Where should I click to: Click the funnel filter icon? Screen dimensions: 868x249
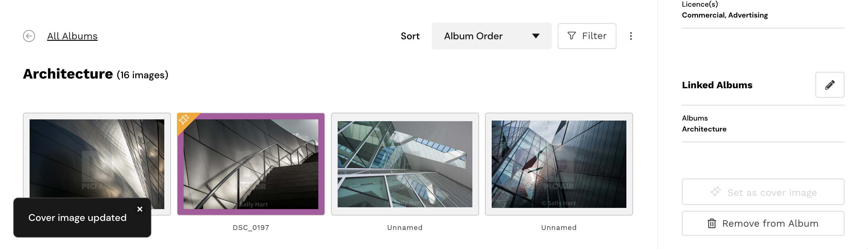[571, 36]
